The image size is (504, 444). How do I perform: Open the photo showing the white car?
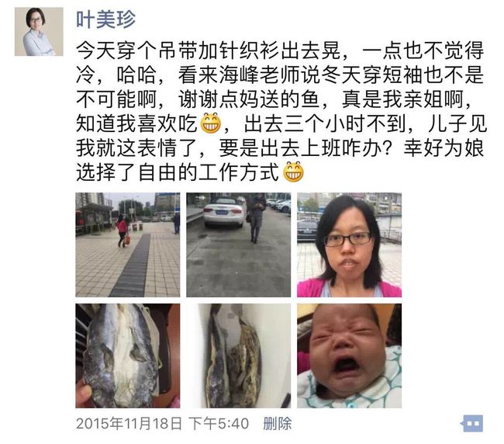click(x=239, y=245)
